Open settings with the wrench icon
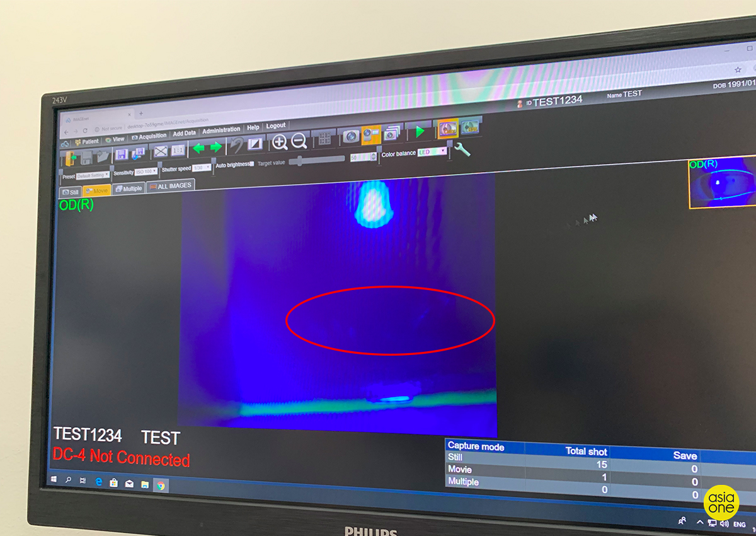The image size is (756, 536). pyautogui.click(x=462, y=149)
